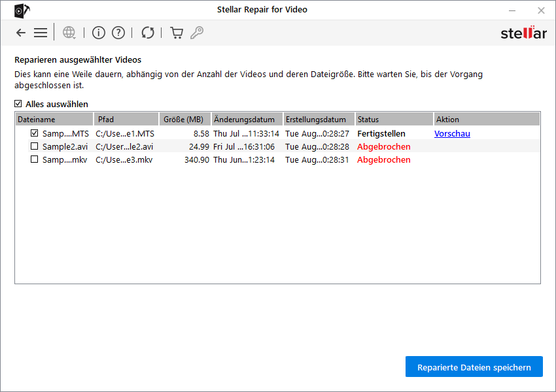Sort by the 'Dateiname' column header
Image resolution: width=556 pixels, height=392 pixels.
[54, 120]
